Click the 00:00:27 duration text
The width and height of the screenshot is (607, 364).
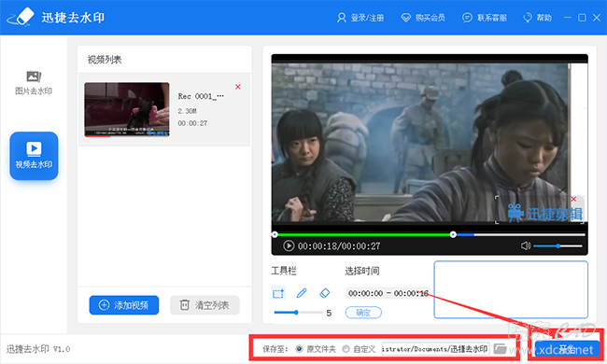(192, 123)
